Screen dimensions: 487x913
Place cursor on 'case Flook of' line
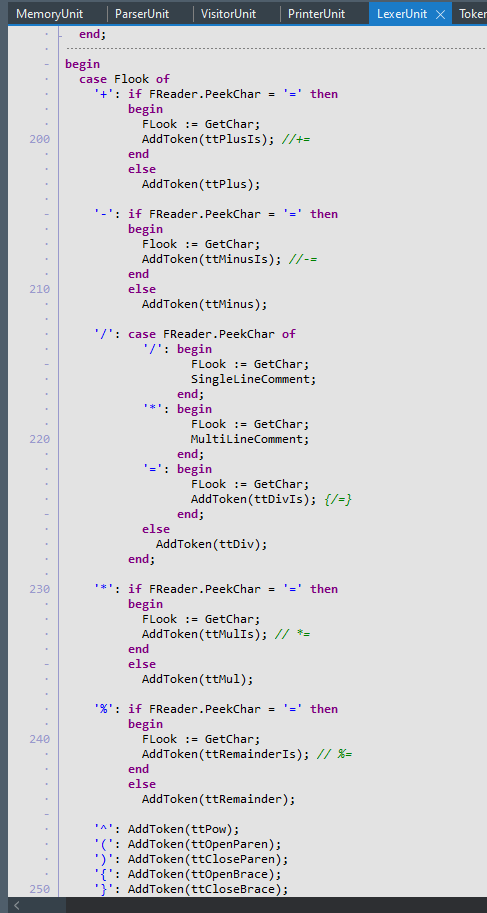(x=125, y=79)
